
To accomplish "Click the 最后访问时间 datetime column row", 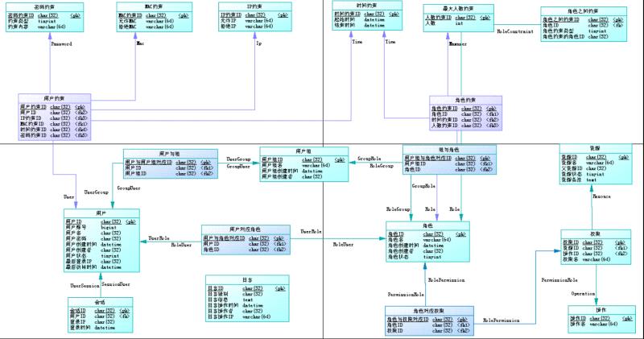I will pos(101,267).
